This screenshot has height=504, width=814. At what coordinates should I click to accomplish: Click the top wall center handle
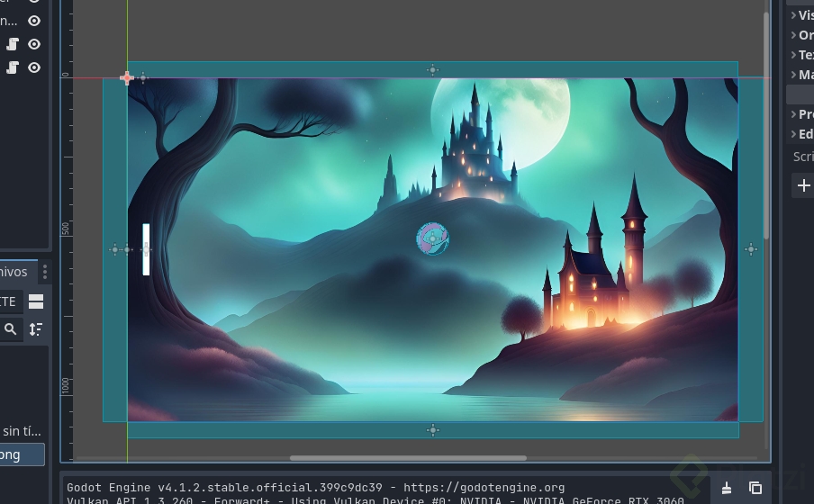[x=433, y=70]
